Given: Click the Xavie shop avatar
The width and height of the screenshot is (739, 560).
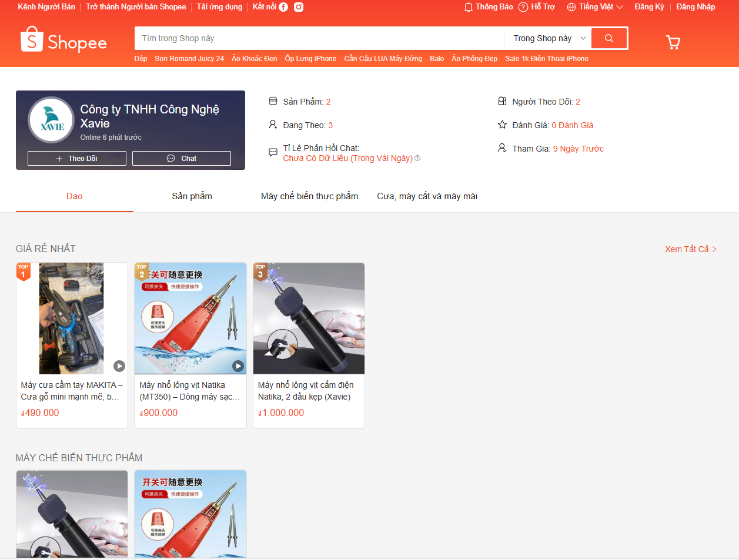Looking at the screenshot, I should point(51,120).
